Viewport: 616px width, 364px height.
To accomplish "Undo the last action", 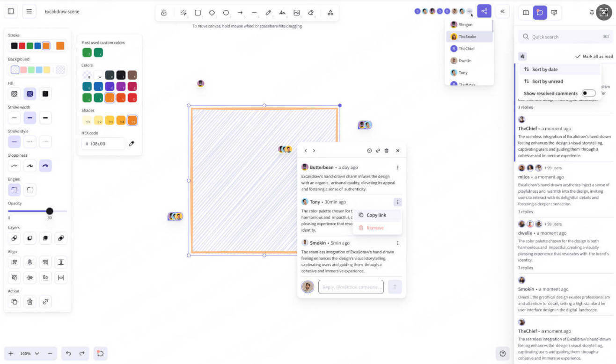I will [x=68, y=354].
